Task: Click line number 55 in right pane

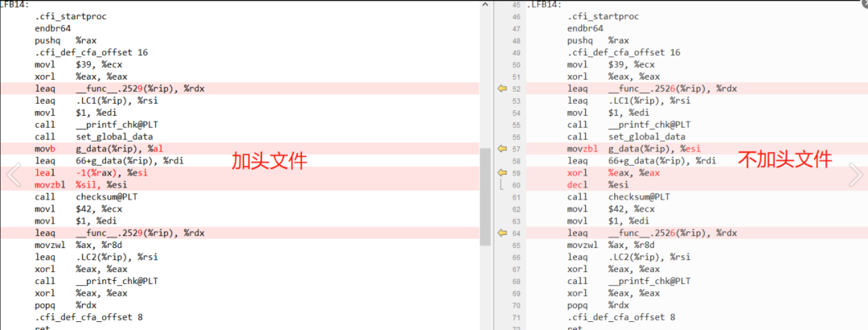Action: [x=517, y=125]
